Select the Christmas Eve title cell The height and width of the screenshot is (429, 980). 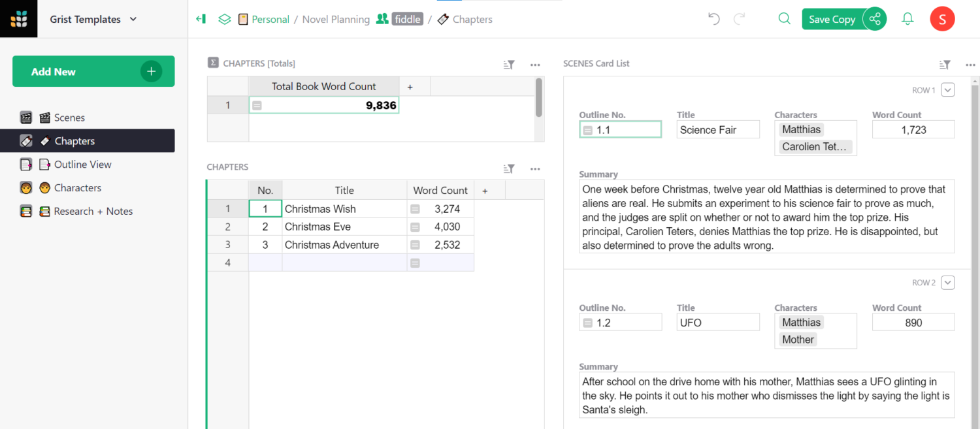[x=344, y=227]
